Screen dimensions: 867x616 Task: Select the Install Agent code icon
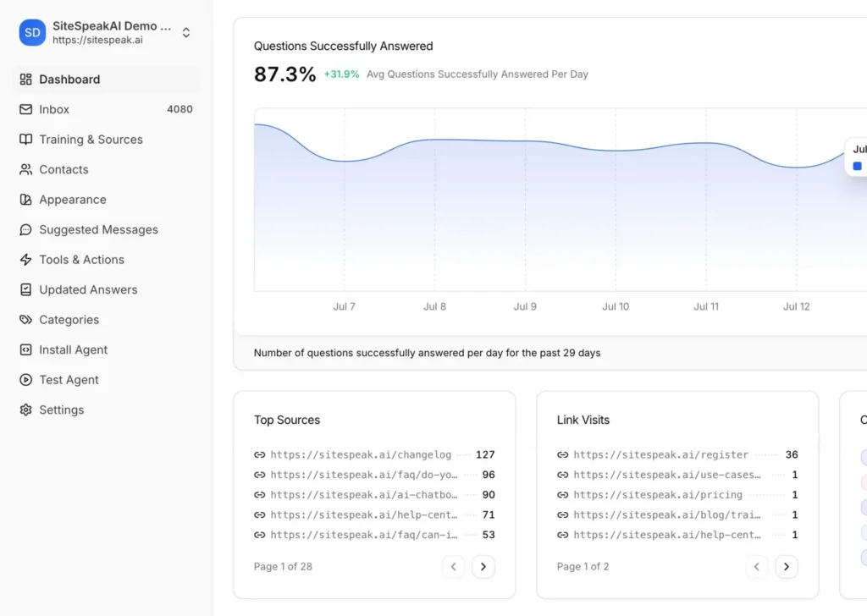pos(25,349)
